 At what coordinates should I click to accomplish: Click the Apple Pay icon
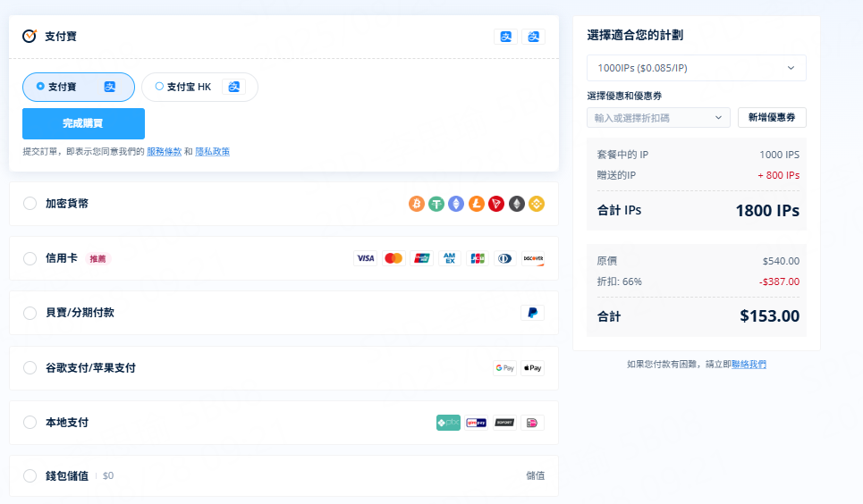tap(532, 367)
